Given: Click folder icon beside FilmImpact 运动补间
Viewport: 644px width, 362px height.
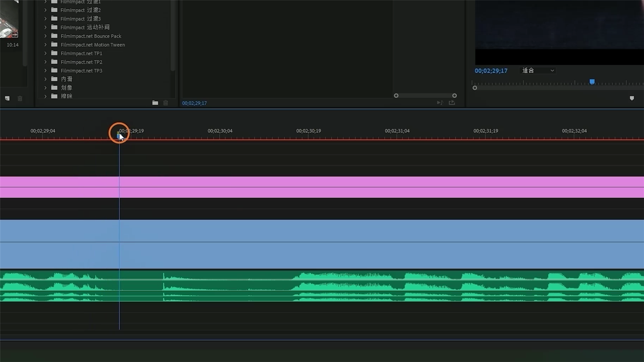Looking at the screenshot, I should click(54, 27).
